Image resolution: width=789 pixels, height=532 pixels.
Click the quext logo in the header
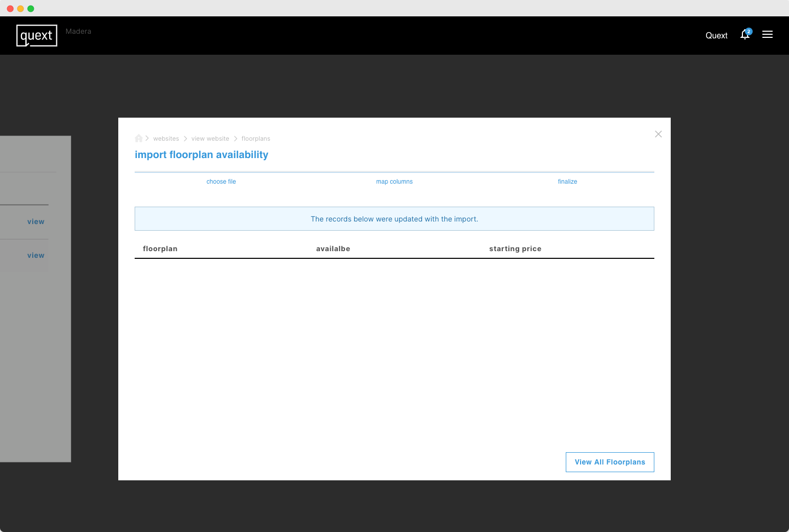pyautogui.click(x=37, y=35)
